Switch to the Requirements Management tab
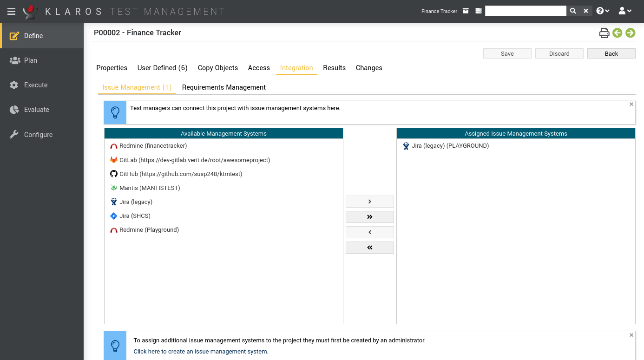This screenshot has height=360, width=644. click(224, 87)
